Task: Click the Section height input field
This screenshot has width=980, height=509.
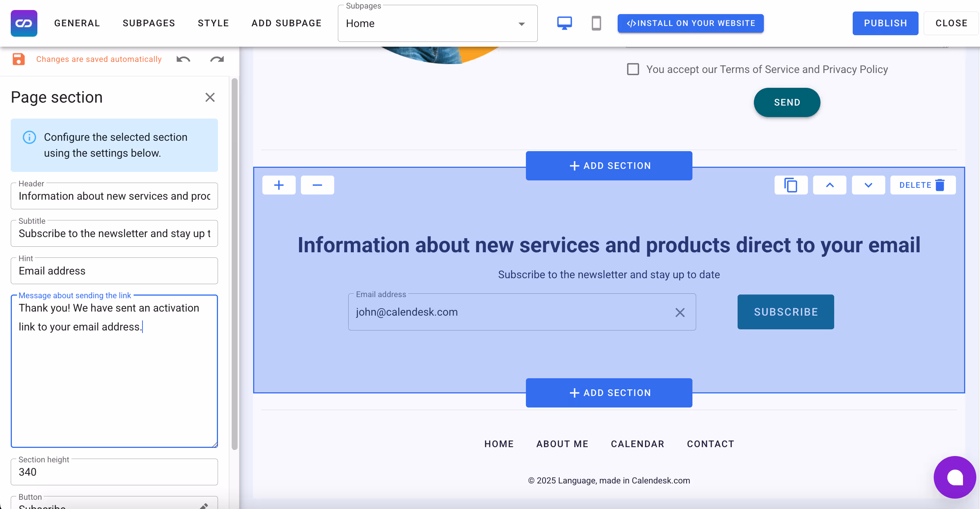Action: (114, 472)
